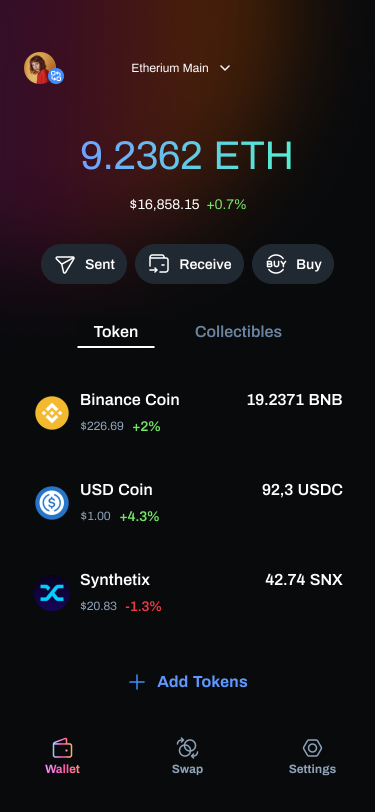The height and width of the screenshot is (812, 375).
Task: Expand the Etherium Main network chevron
Action: [225, 68]
